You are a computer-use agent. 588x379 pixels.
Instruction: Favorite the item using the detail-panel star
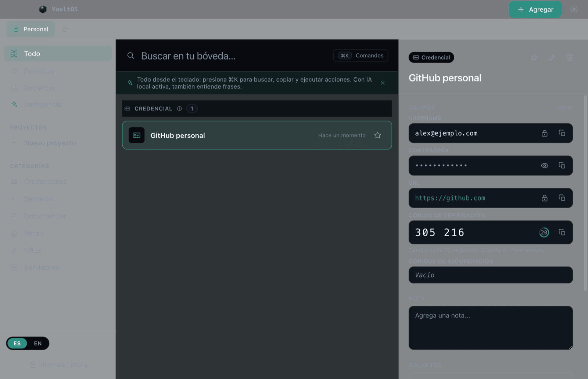[x=534, y=57]
